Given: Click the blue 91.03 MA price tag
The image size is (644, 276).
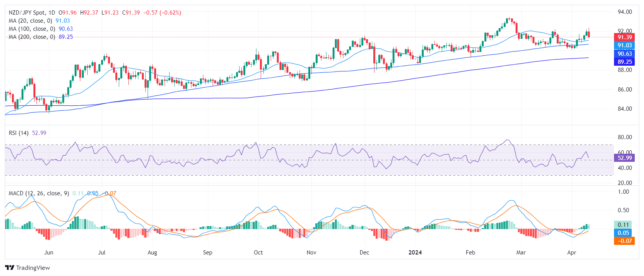Looking at the screenshot, I should pyautogui.click(x=624, y=45).
